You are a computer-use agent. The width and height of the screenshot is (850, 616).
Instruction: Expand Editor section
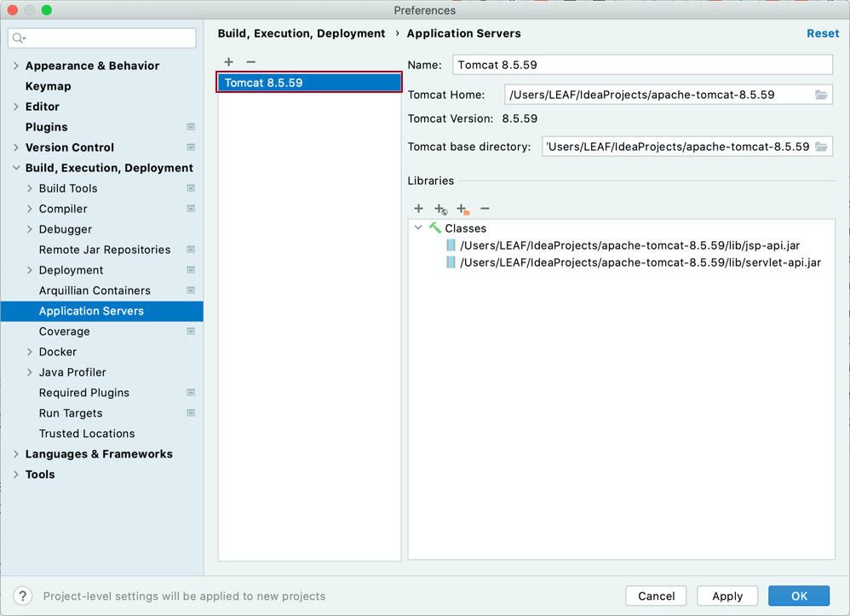(x=15, y=107)
